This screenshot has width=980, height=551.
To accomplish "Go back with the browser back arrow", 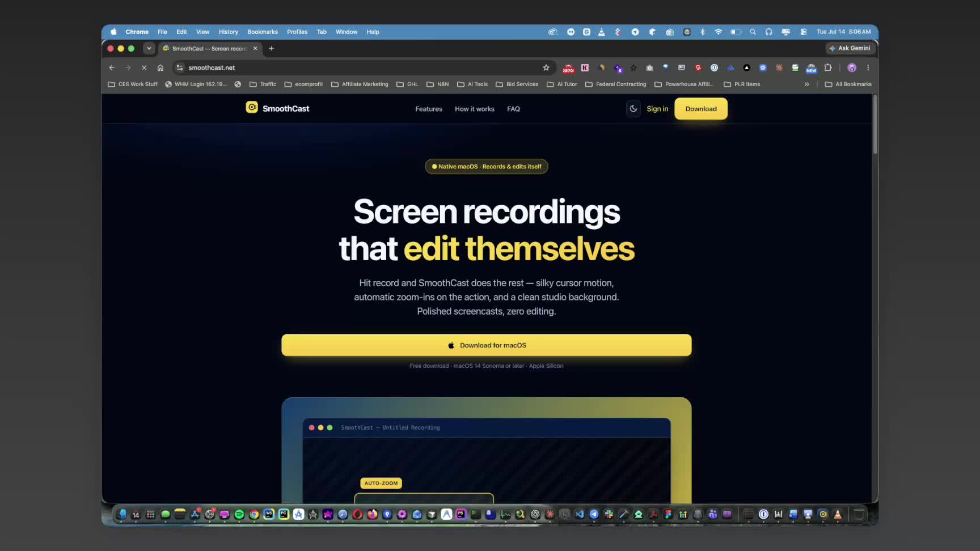I will pos(112,67).
